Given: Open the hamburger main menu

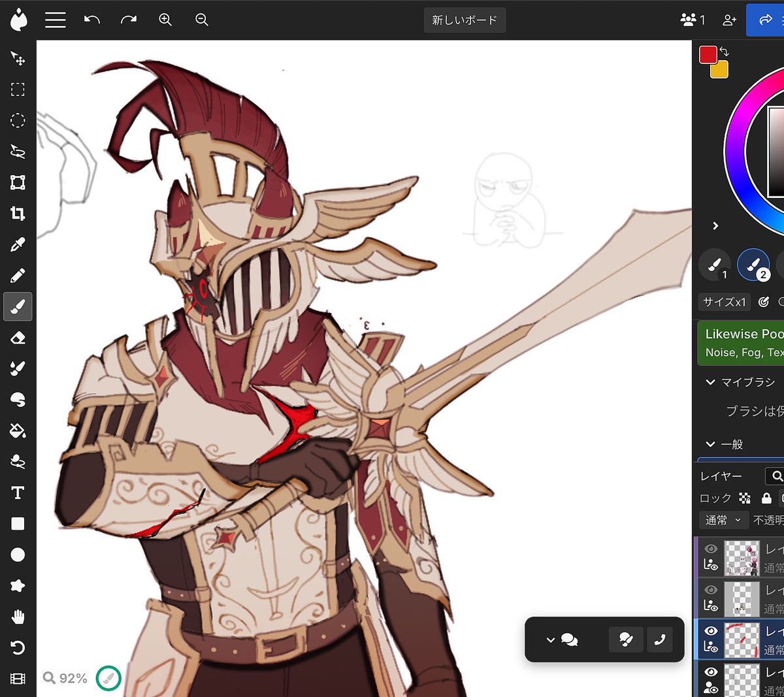Looking at the screenshot, I should 56,20.
